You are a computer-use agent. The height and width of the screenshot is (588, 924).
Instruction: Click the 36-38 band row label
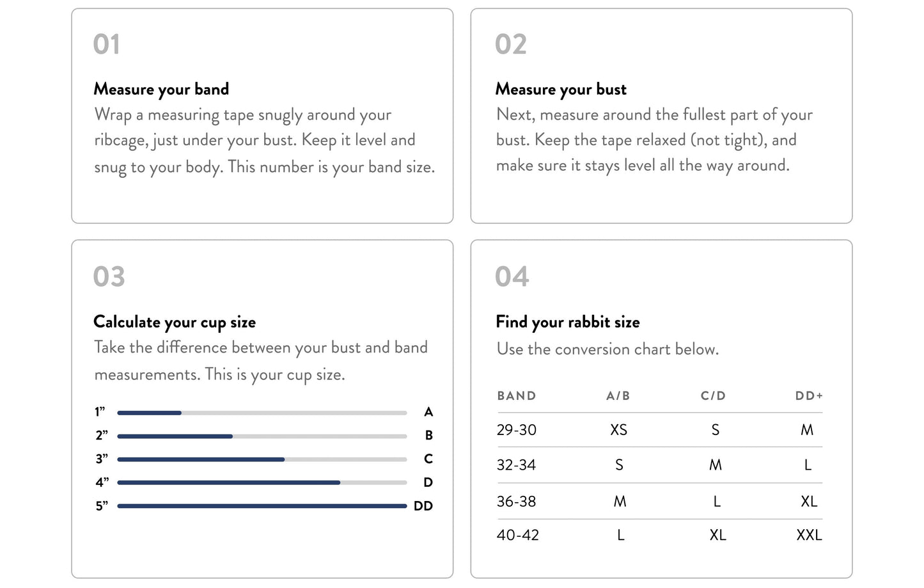click(x=517, y=502)
